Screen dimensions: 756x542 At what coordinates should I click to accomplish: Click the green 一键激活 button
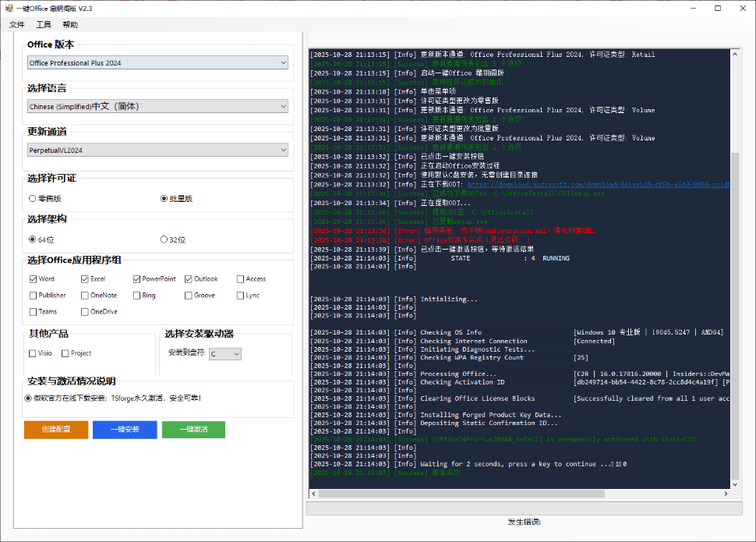tap(193, 430)
